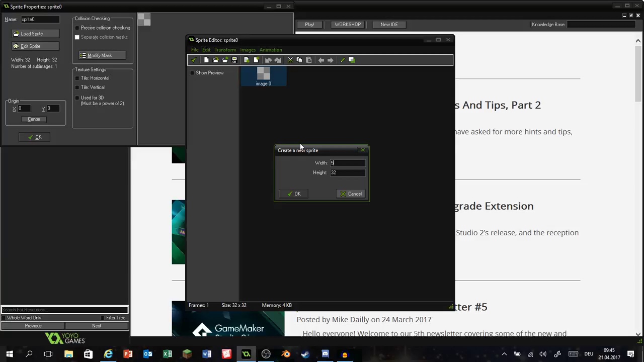644x362 pixels.
Task: Open the Edit menu in Sprite Editor
Action: (206, 50)
